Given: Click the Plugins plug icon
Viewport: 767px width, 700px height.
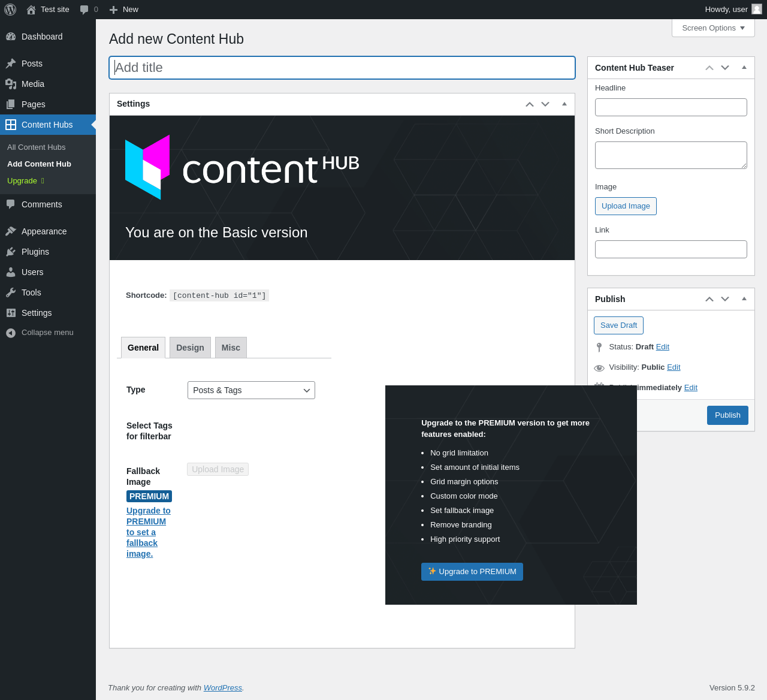Looking at the screenshot, I should [x=11, y=252].
